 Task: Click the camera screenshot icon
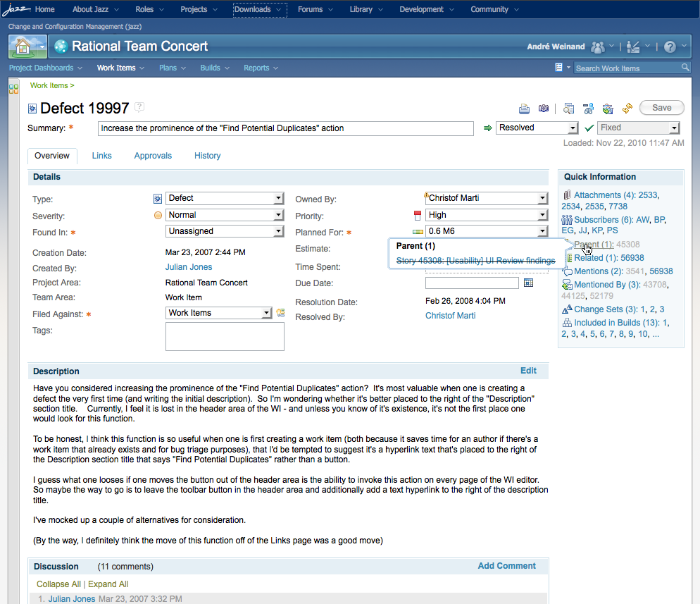(543, 109)
